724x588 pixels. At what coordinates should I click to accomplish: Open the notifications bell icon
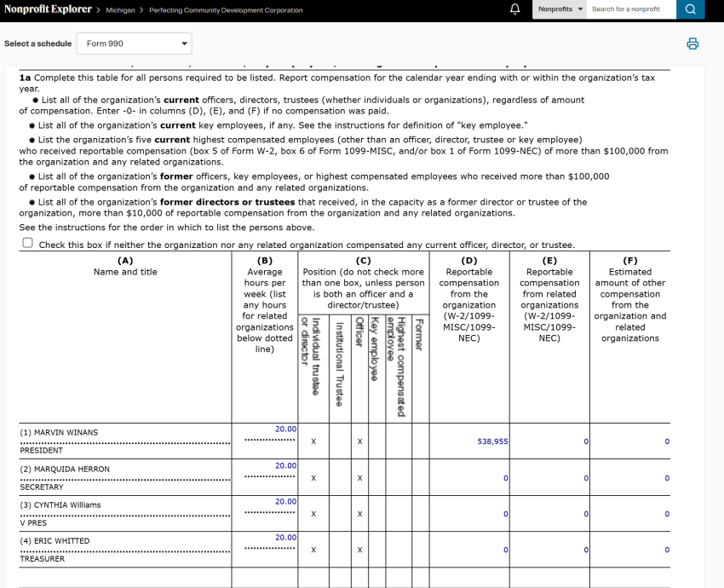pos(514,9)
